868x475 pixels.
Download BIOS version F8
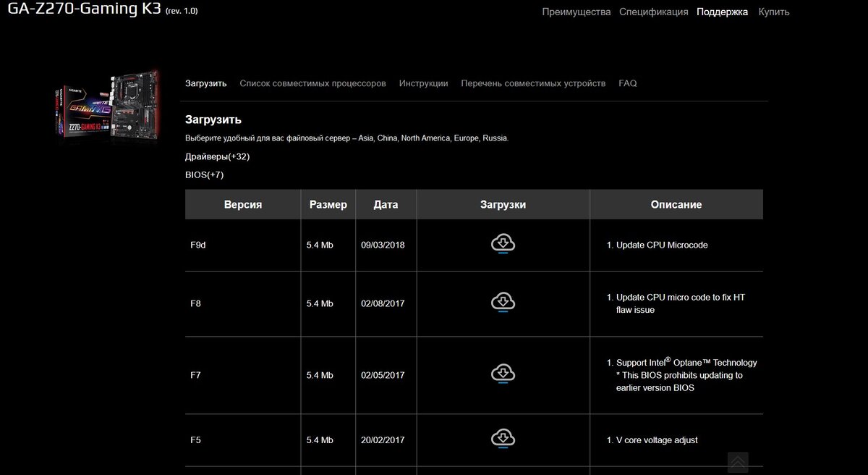[503, 302]
